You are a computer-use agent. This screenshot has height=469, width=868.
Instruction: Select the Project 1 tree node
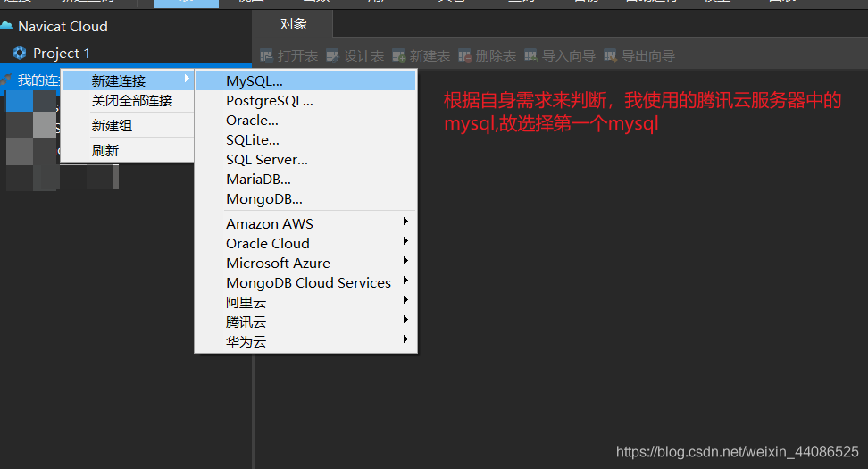(x=61, y=54)
